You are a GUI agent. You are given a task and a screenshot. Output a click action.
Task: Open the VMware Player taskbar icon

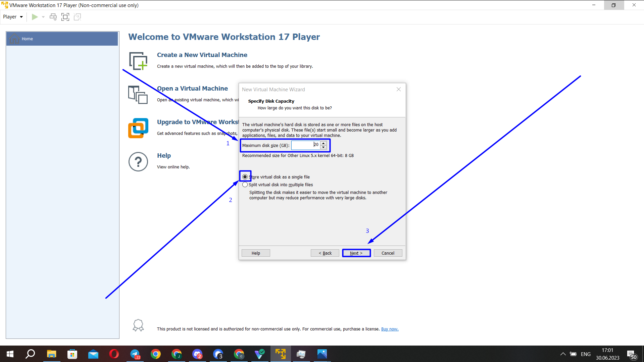281,354
